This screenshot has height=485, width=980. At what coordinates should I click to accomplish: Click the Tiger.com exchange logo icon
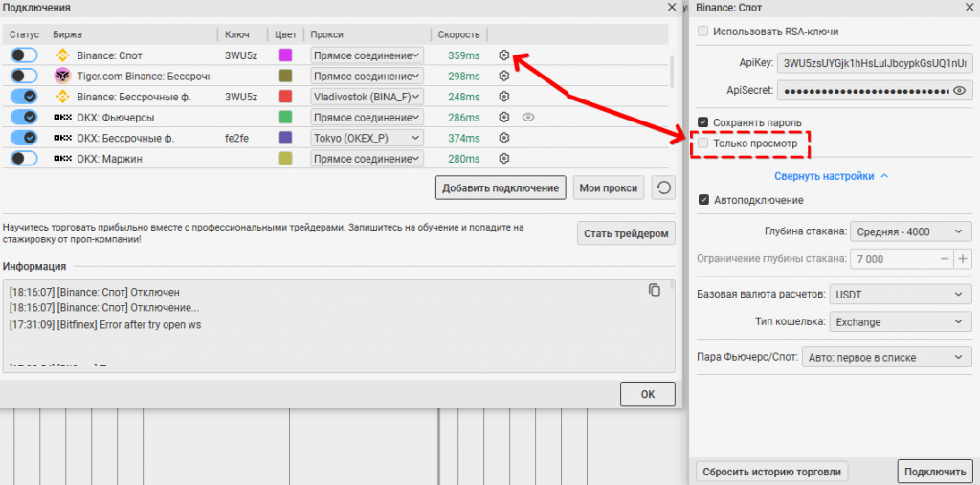tap(62, 76)
